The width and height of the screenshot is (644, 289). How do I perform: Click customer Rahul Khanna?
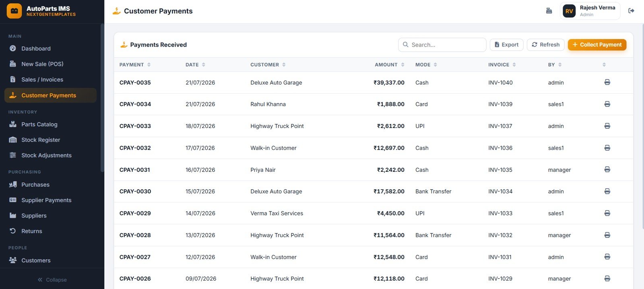pos(268,104)
